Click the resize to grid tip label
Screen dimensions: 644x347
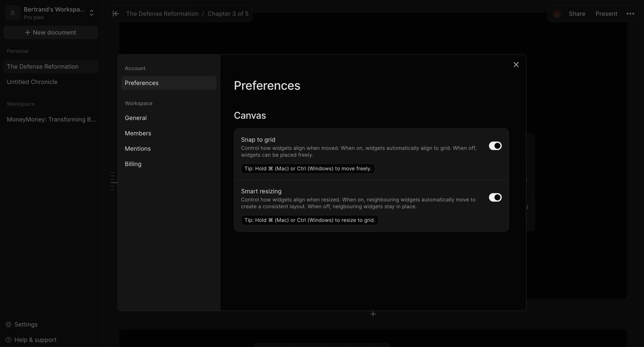tap(310, 220)
